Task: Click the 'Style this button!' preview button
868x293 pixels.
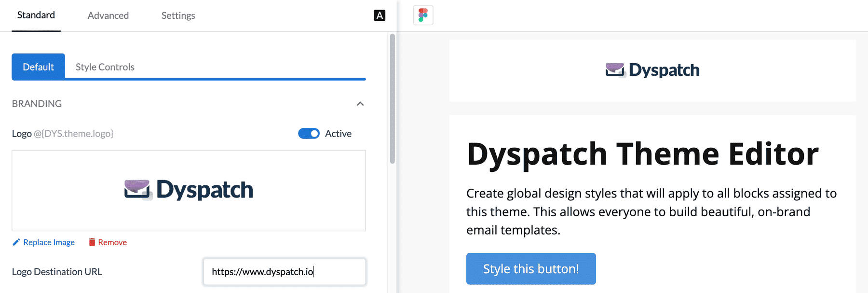Action: [x=531, y=269]
